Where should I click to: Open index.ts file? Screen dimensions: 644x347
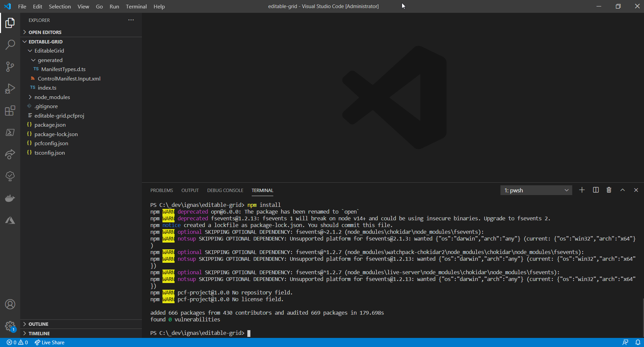click(x=81, y=88)
